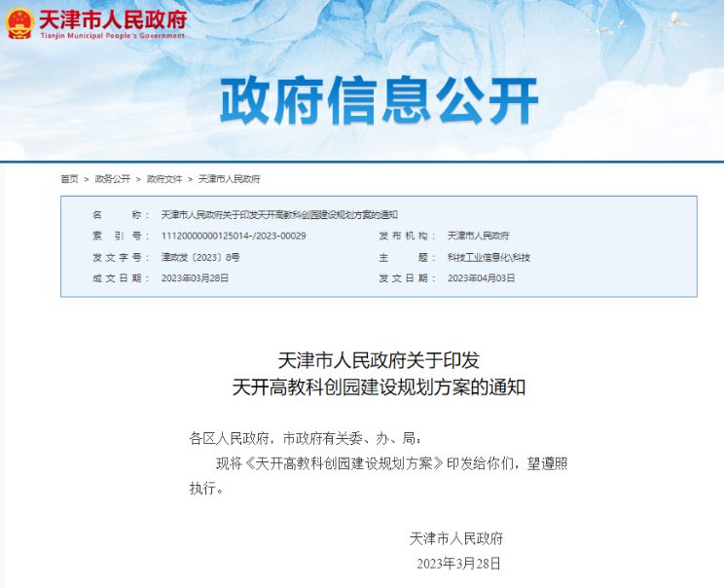
Task: Open 政府文件 breadcrumb link
Action: tap(164, 179)
